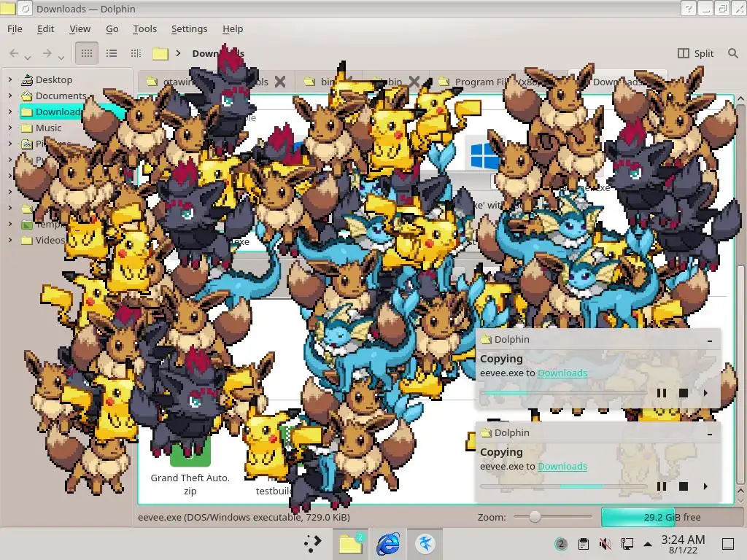This screenshot has width=747, height=560.
Task: Click the Back navigation arrow
Action: pyautogui.click(x=15, y=53)
